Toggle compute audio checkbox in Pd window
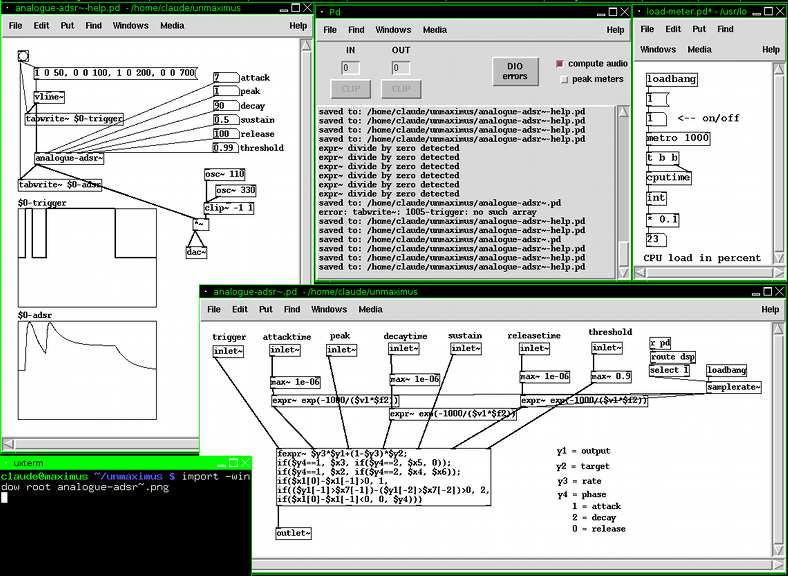788x576 pixels. point(560,64)
